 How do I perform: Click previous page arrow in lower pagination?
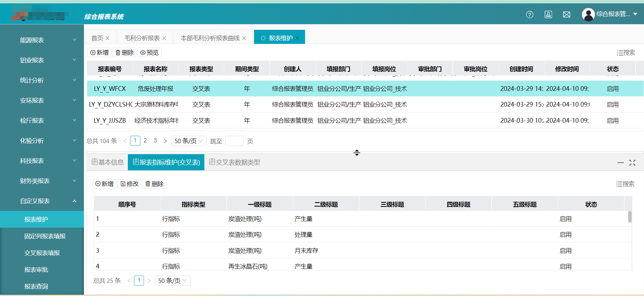coord(129,281)
